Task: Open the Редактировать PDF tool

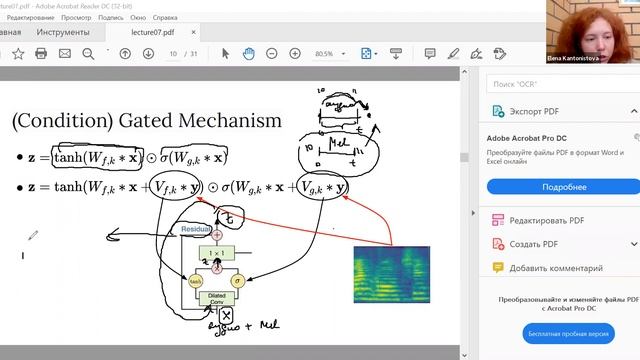Action: [547, 220]
